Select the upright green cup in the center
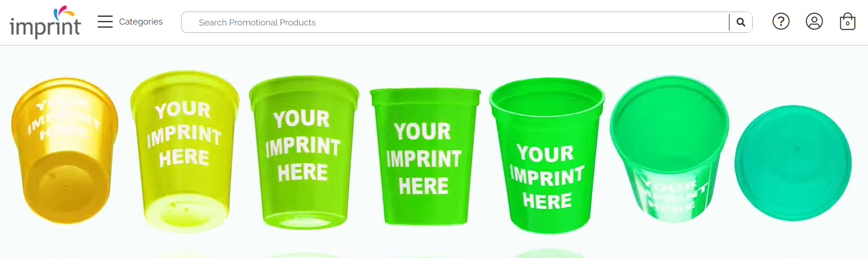 [x=425, y=157]
